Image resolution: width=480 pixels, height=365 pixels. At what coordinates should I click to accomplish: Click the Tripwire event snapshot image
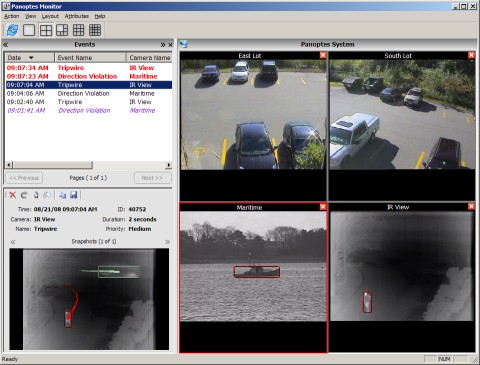pos(89,299)
